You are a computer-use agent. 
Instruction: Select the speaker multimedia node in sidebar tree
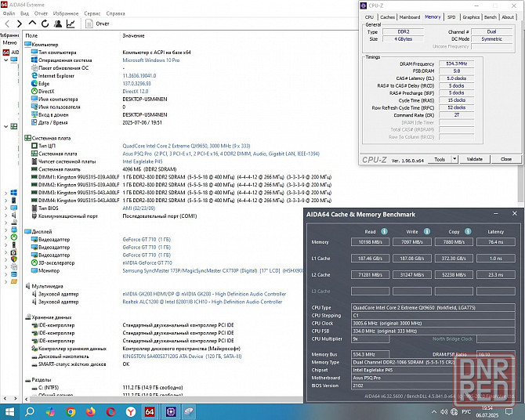[x=14, y=215]
